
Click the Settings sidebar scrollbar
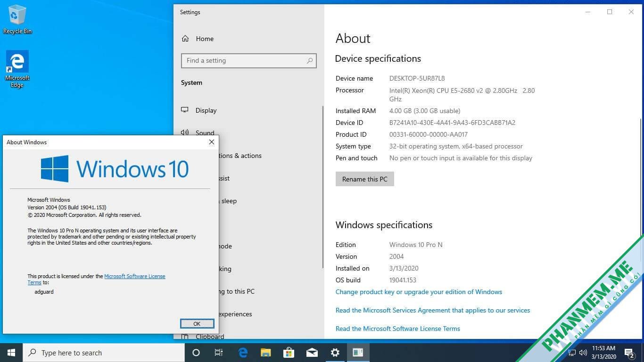[x=323, y=186]
